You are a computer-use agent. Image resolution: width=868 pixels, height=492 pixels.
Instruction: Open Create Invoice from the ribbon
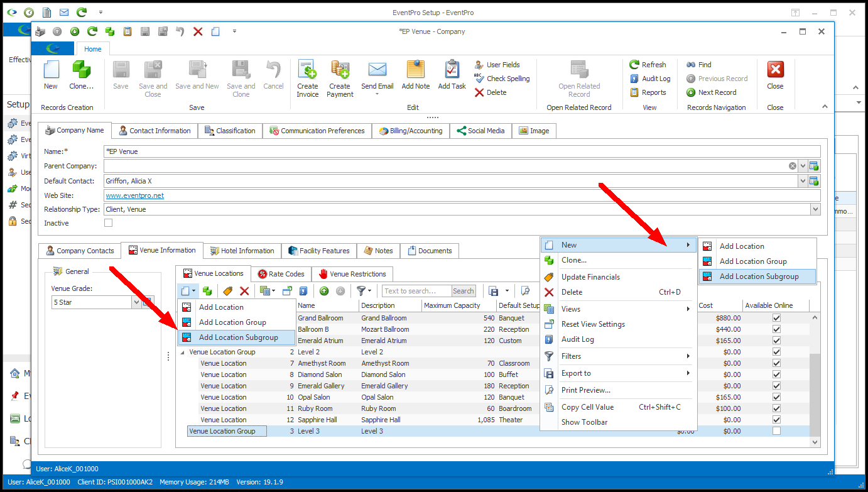pyautogui.click(x=308, y=79)
